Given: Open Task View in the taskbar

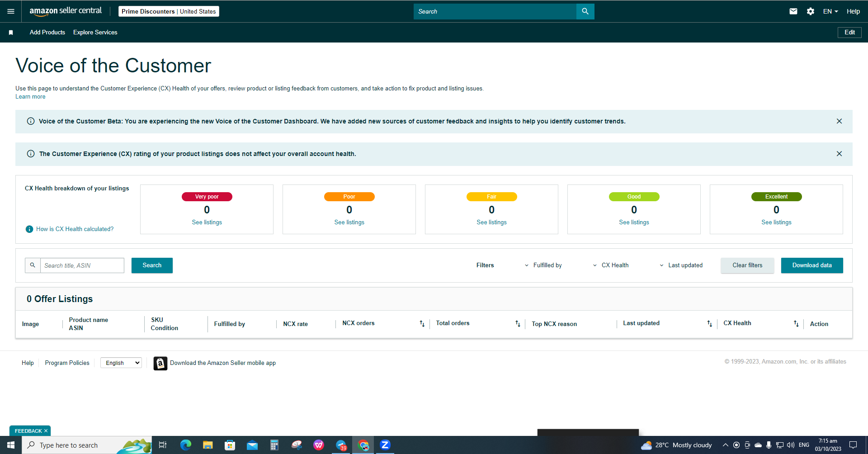Looking at the screenshot, I should click(x=163, y=445).
